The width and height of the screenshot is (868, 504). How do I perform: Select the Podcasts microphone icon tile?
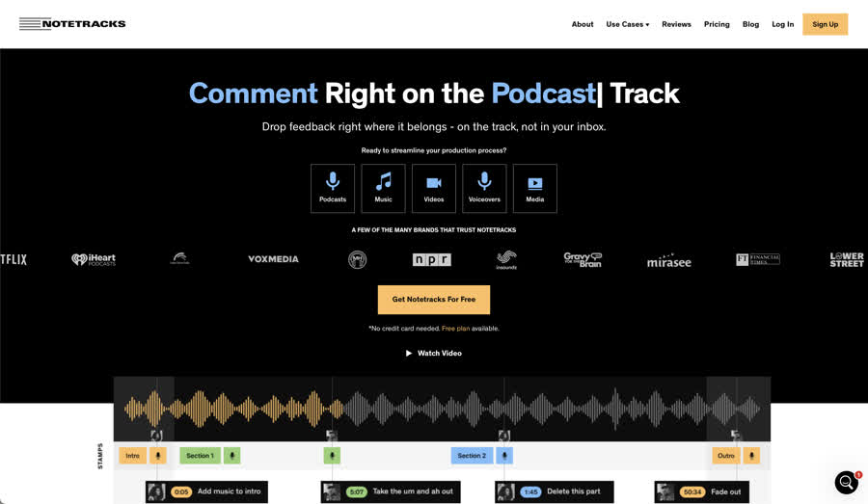(333, 188)
